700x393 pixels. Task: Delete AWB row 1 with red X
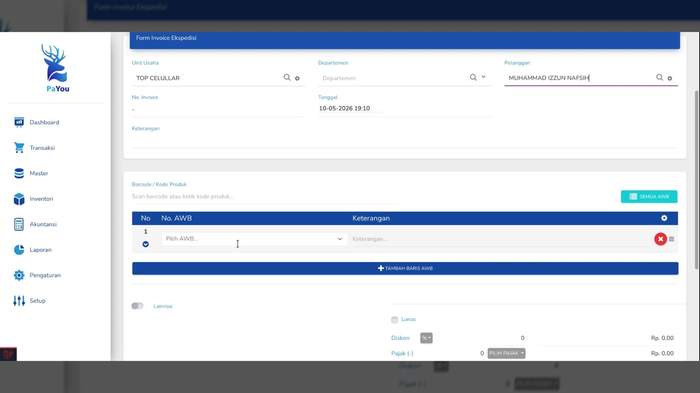[660, 239]
